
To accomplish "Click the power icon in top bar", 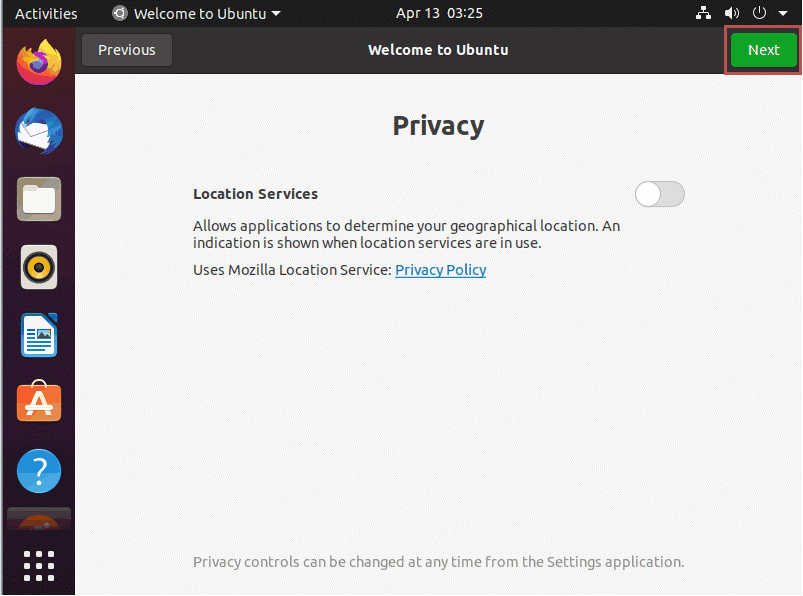I will [759, 13].
